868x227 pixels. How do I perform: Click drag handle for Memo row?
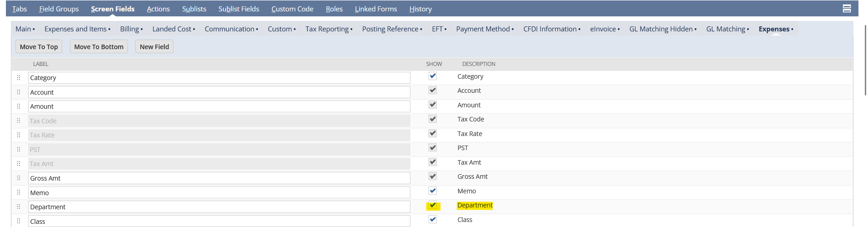tap(19, 192)
